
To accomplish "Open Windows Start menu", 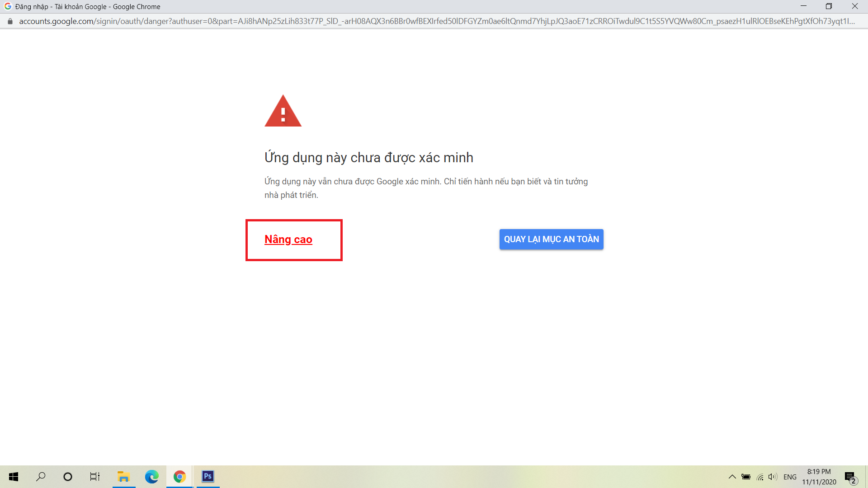I will coord(14,477).
